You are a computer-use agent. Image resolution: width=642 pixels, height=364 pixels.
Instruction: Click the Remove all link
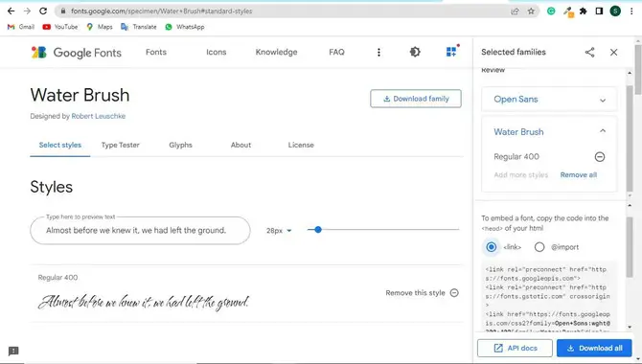coord(578,175)
